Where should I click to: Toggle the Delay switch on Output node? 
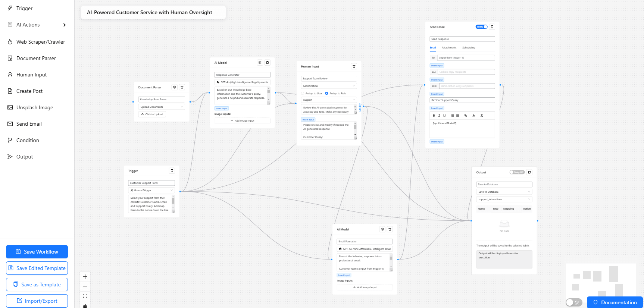(x=517, y=172)
